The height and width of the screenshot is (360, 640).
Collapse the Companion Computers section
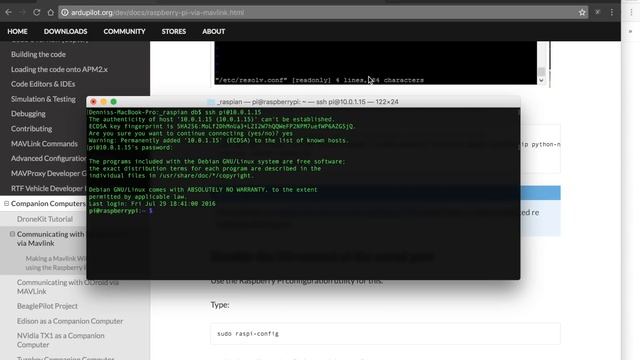pos(7,203)
